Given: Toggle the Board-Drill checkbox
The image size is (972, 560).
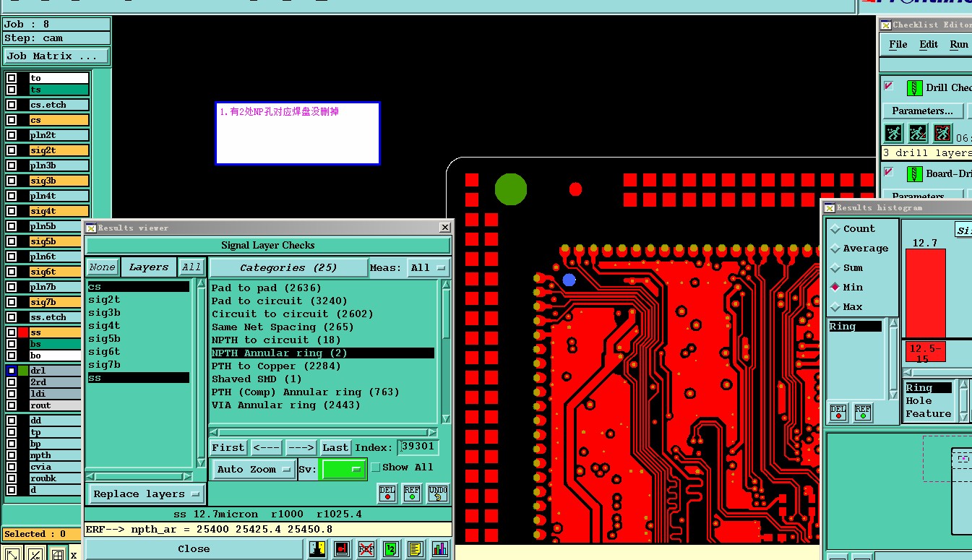Looking at the screenshot, I should 889,172.
